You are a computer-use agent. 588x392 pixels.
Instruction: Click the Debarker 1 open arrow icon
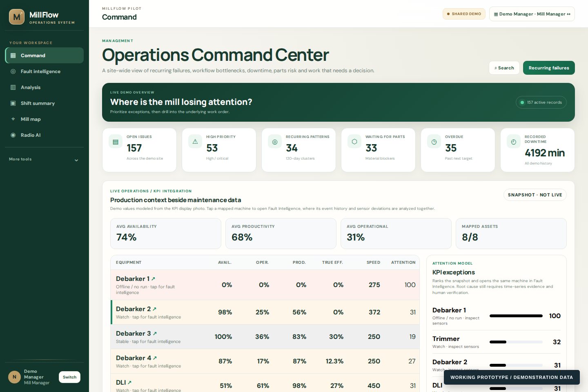[x=153, y=279]
